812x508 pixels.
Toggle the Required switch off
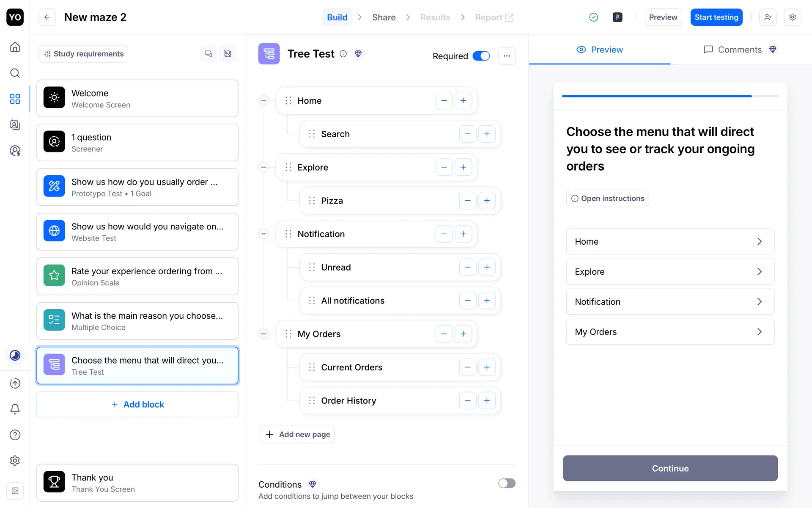481,56
